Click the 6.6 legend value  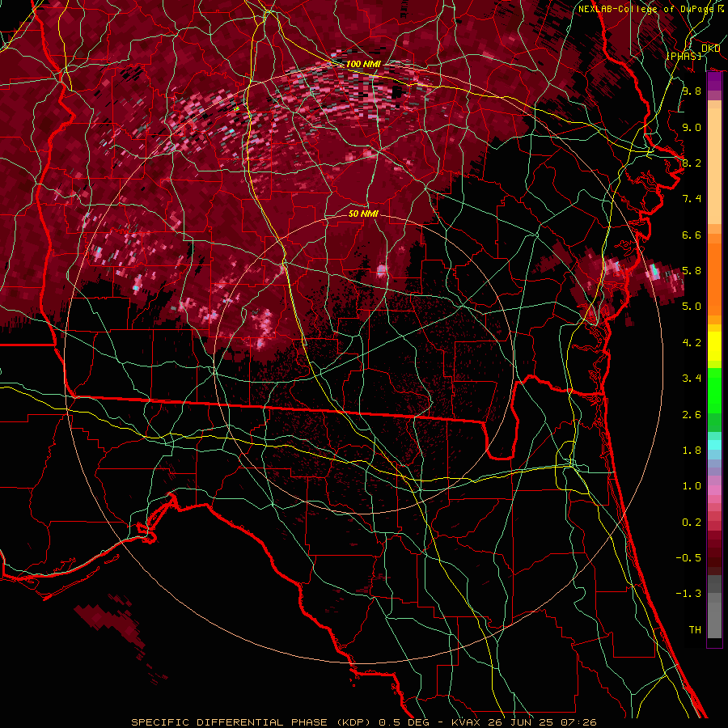(x=692, y=235)
